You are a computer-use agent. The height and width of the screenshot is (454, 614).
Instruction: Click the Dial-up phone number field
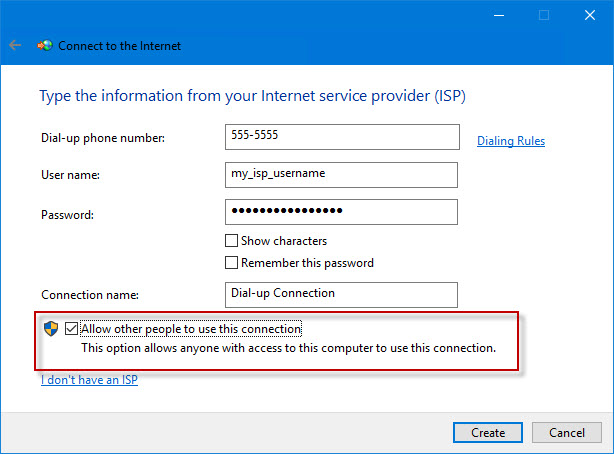(342, 138)
